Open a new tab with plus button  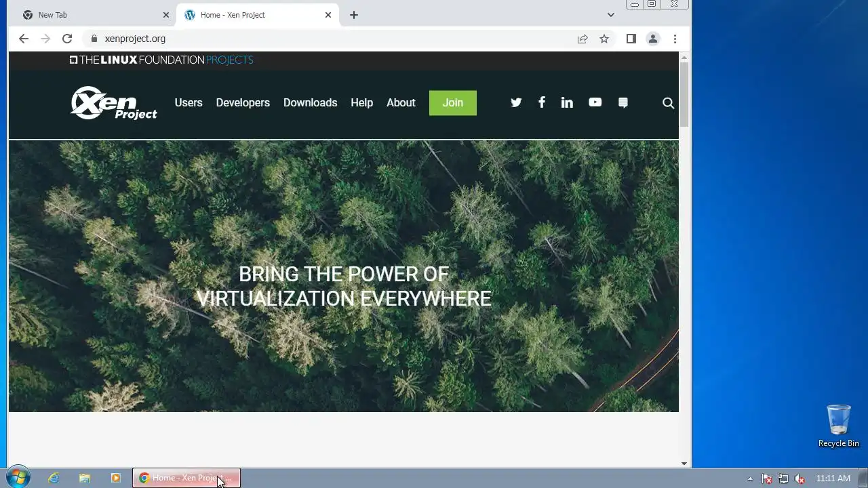point(353,15)
